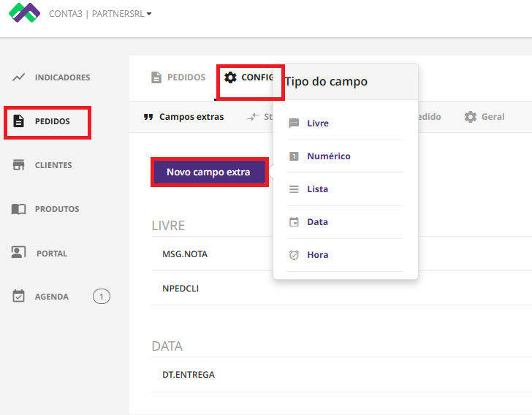Click the green and purple app logo
This screenshot has width=532, height=415.
(x=24, y=13)
